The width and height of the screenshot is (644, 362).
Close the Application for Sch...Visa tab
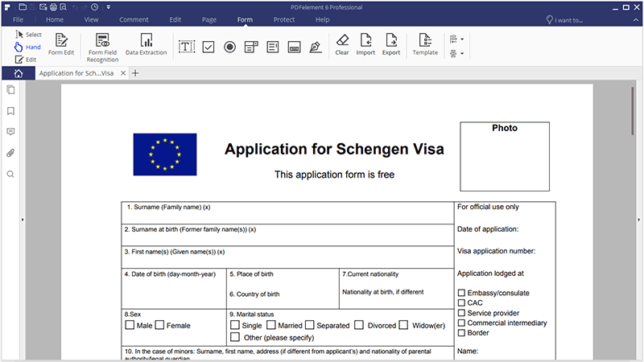(x=123, y=73)
